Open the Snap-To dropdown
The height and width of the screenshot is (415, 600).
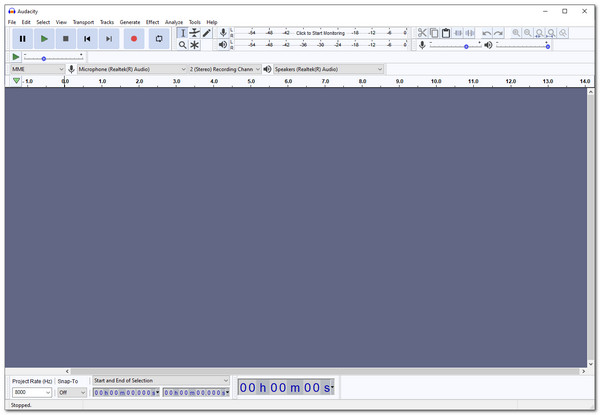click(72, 392)
